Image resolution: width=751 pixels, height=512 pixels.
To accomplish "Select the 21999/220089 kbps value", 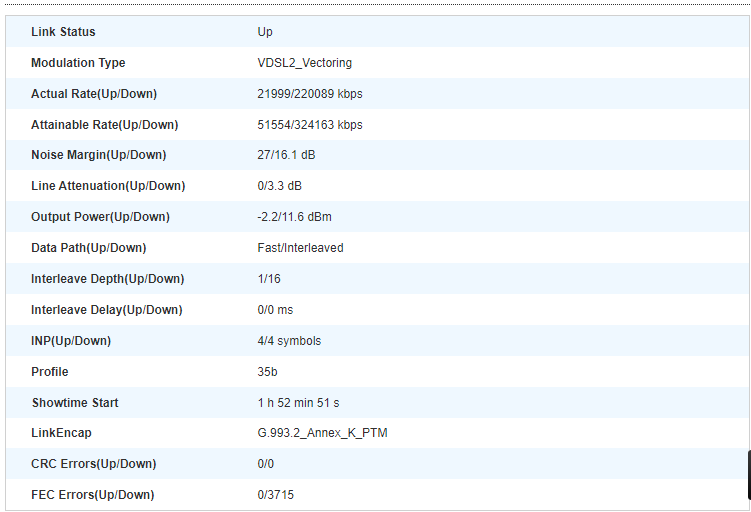I will 310,94.
